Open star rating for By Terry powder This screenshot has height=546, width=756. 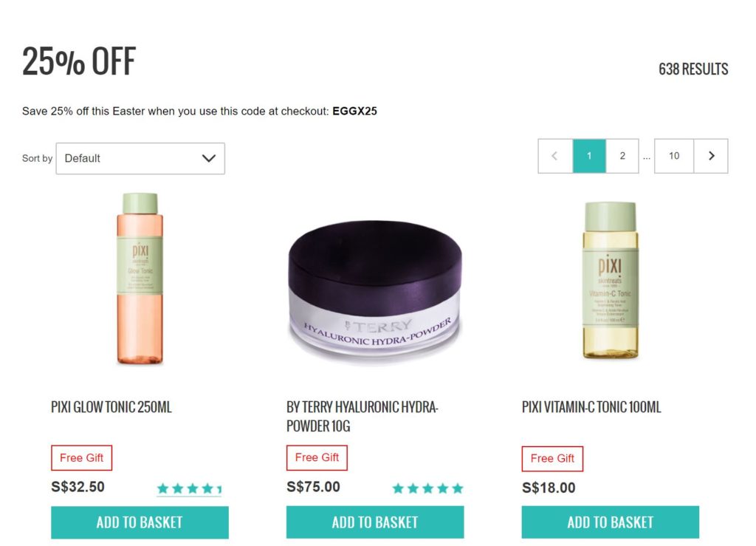(427, 488)
